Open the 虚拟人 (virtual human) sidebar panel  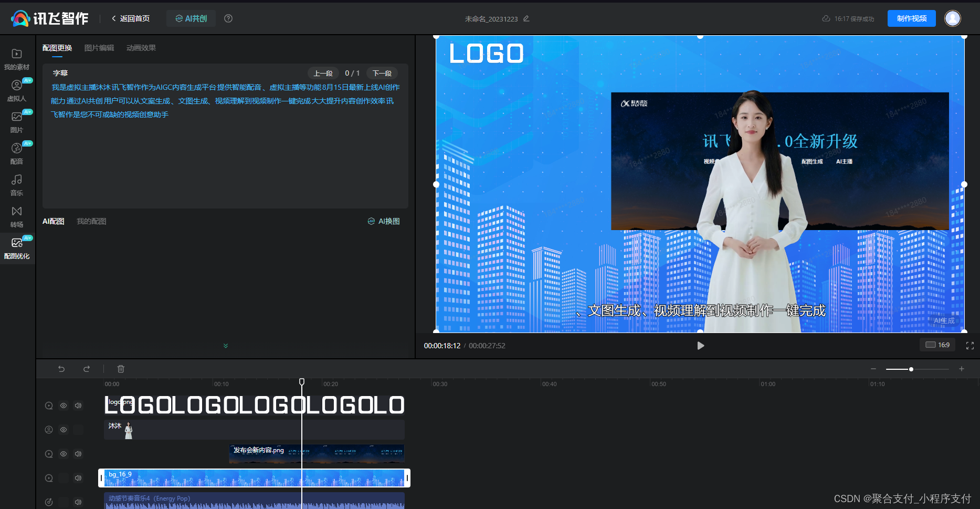point(17,91)
